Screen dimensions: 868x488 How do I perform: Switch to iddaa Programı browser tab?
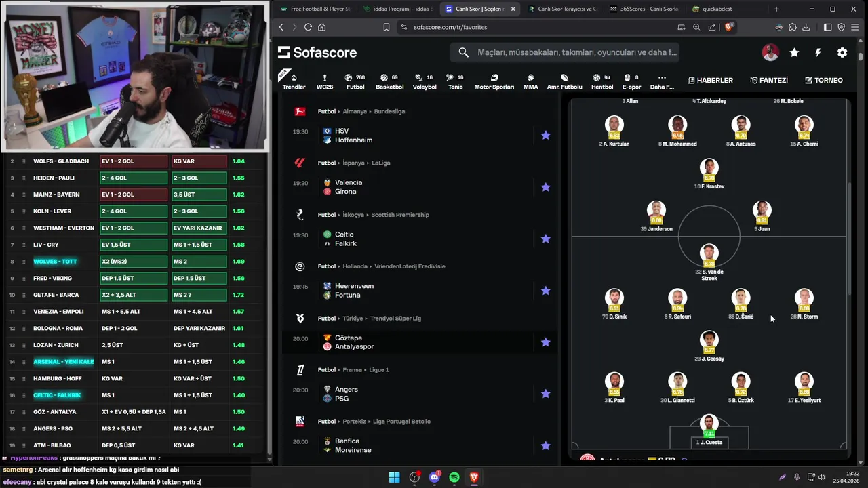[399, 9]
